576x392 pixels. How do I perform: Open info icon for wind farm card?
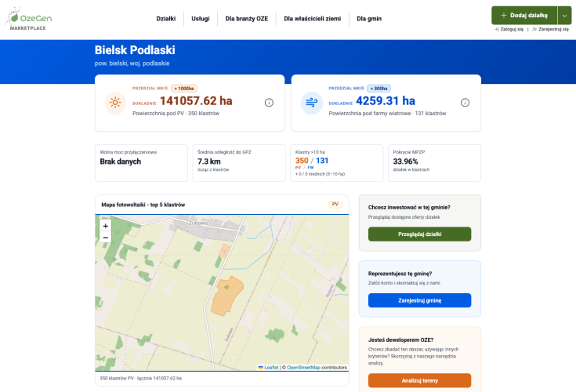click(x=465, y=103)
